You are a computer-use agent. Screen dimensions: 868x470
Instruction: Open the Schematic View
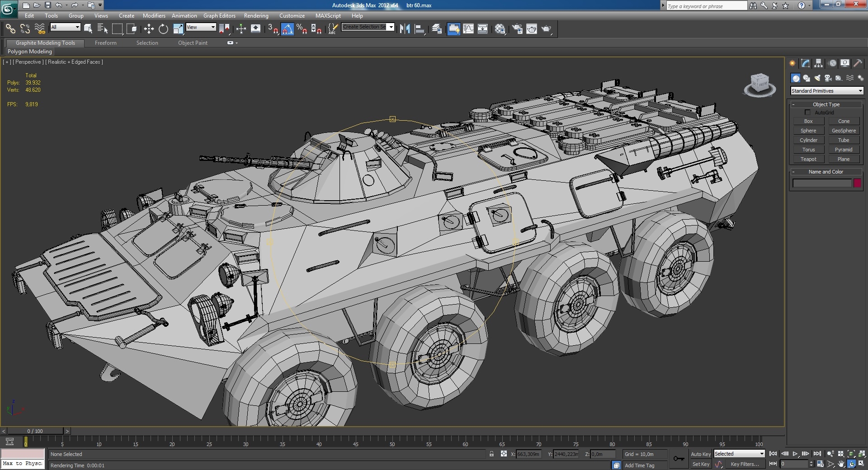click(x=483, y=29)
